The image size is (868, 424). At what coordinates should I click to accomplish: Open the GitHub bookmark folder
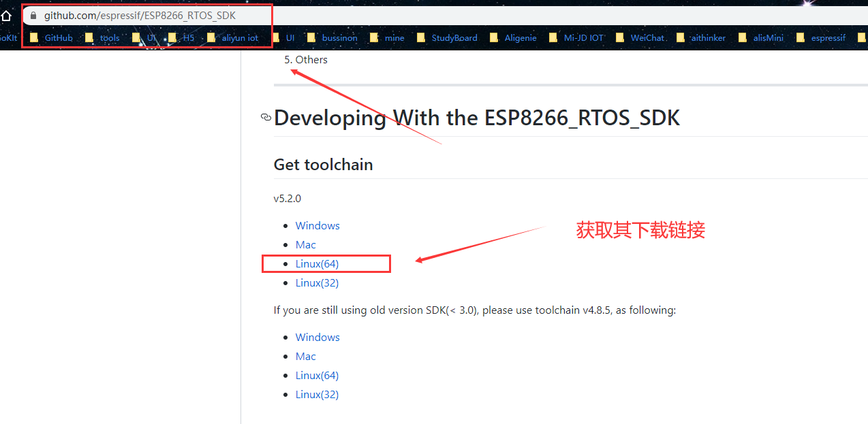pyautogui.click(x=51, y=38)
